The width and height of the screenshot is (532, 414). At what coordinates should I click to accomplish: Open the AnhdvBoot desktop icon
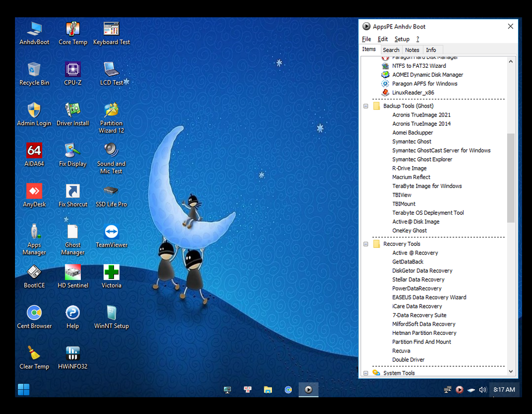[34, 33]
